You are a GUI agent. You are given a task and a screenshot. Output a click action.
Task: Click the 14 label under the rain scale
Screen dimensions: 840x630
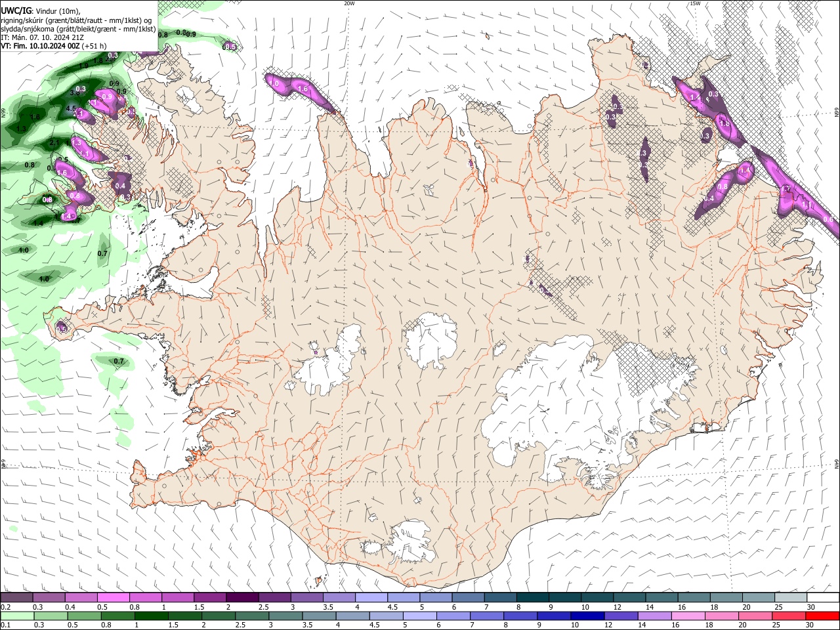click(x=643, y=625)
